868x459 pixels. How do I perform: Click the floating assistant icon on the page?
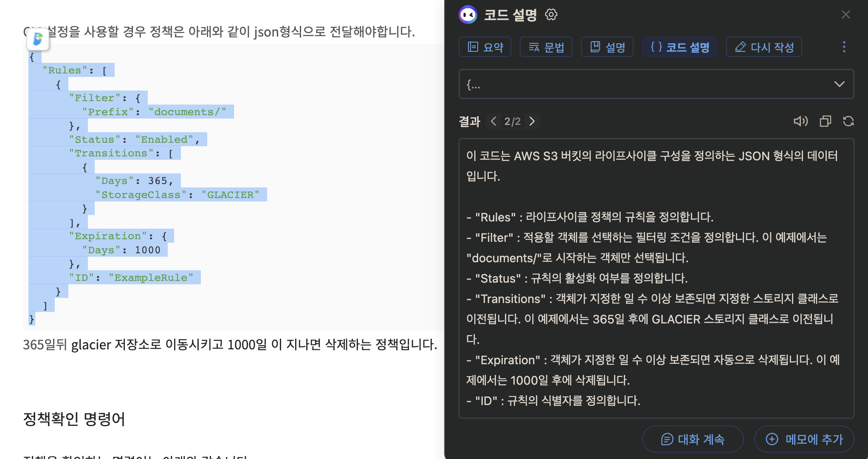tap(38, 39)
